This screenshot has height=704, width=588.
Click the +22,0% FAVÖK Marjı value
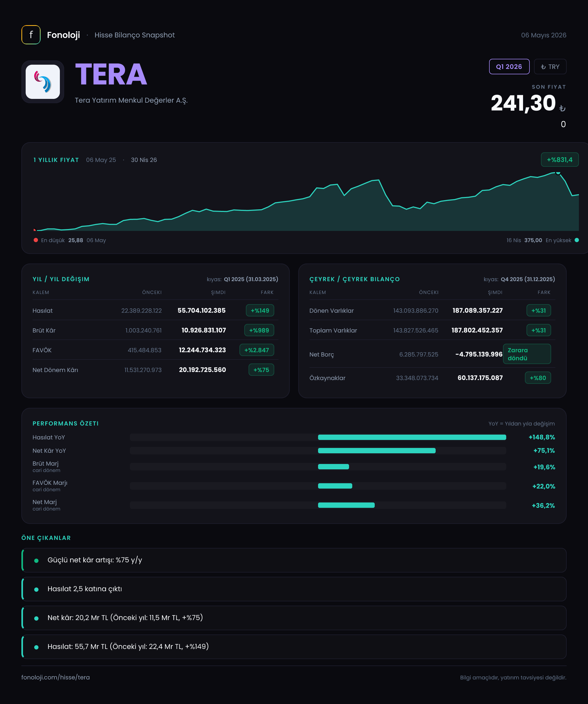[544, 486]
